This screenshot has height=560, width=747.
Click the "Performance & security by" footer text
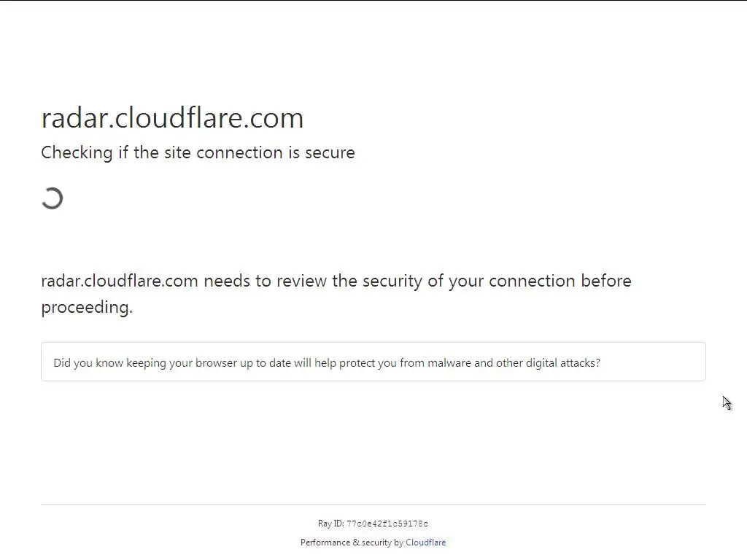click(x=352, y=542)
